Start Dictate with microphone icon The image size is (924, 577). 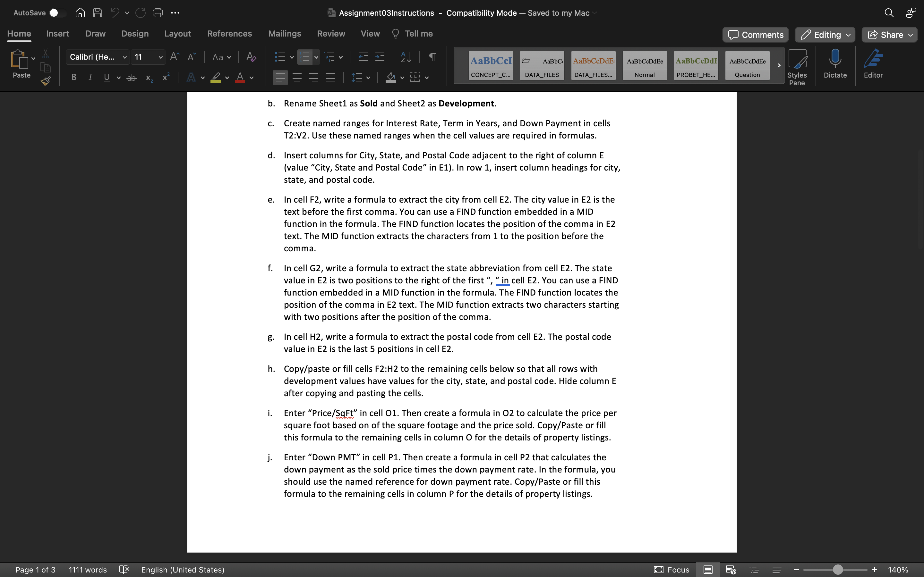coord(835,63)
